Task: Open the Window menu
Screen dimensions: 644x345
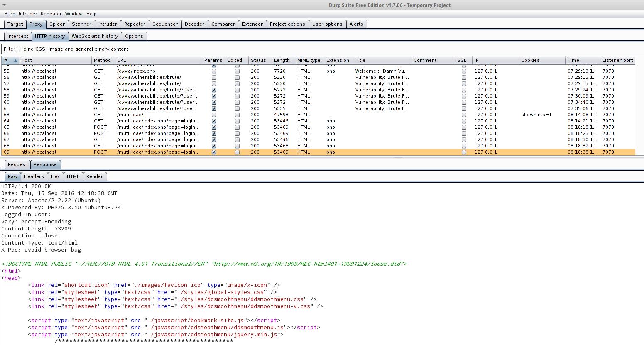Action: coord(73,14)
